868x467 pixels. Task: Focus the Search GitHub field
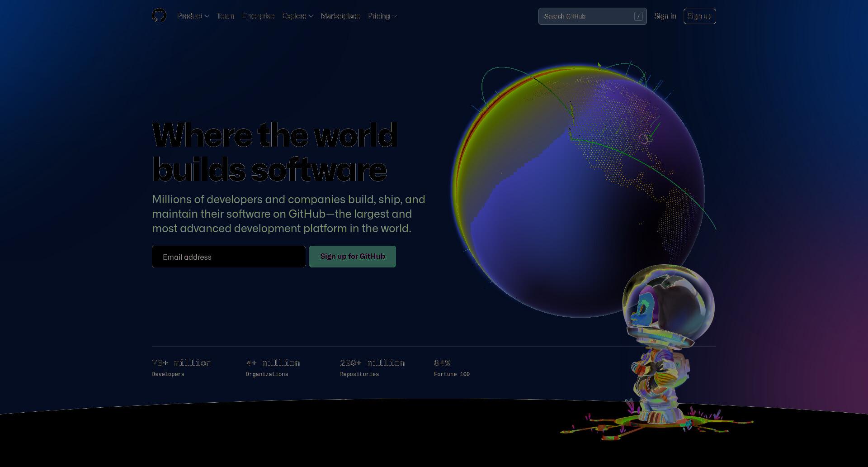click(592, 16)
